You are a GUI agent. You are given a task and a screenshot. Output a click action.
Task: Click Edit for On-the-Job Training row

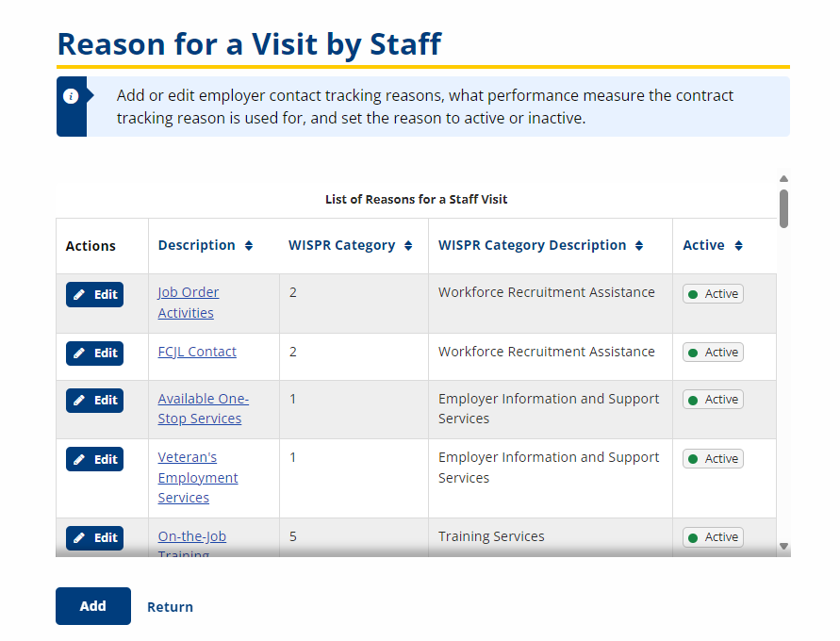point(94,537)
